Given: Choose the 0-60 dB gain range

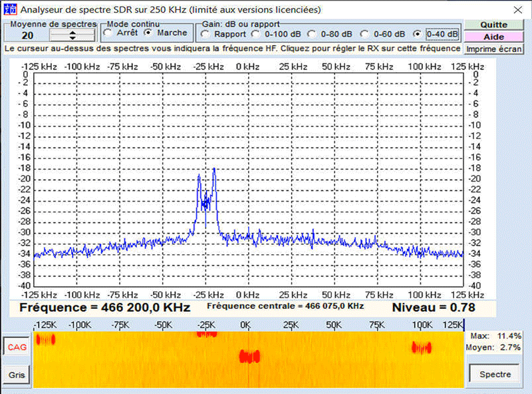Looking at the screenshot, I should [383, 35].
